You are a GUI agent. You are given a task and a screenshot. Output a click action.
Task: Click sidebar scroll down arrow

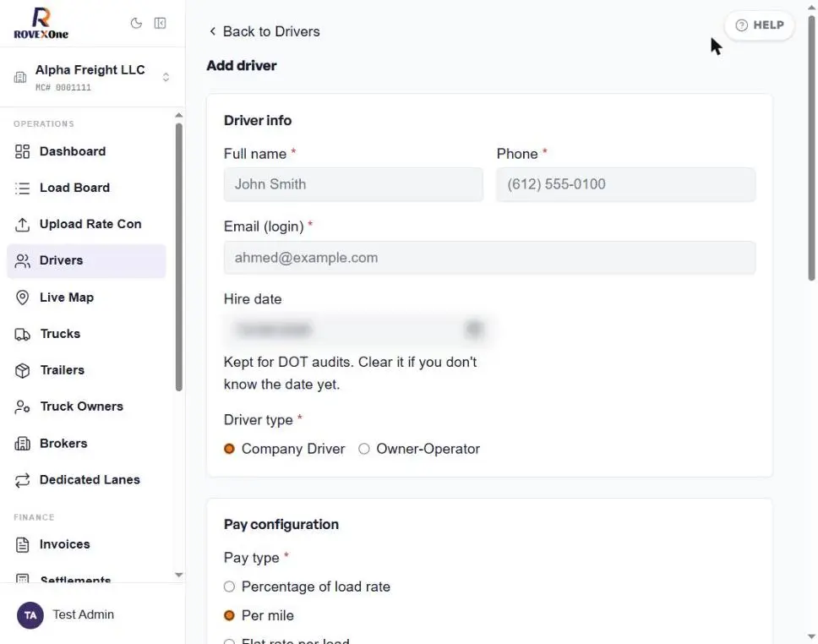coord(179,575)
